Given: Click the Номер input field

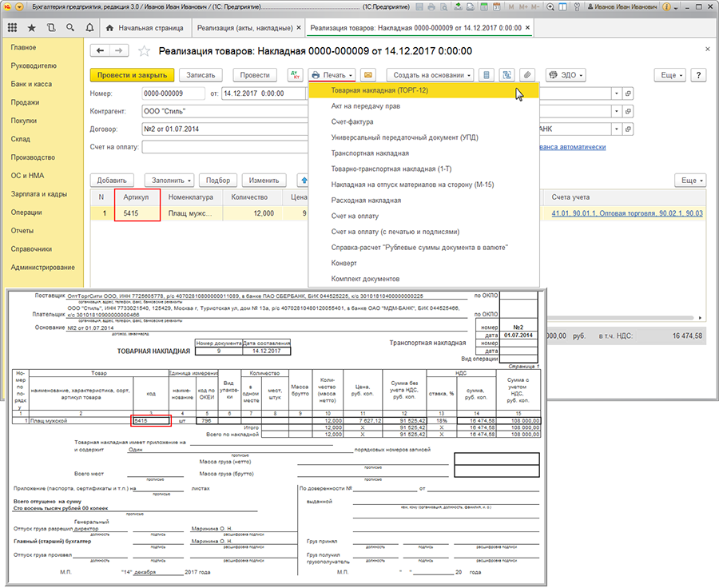Looking at the screenshot, I should 173,93.
